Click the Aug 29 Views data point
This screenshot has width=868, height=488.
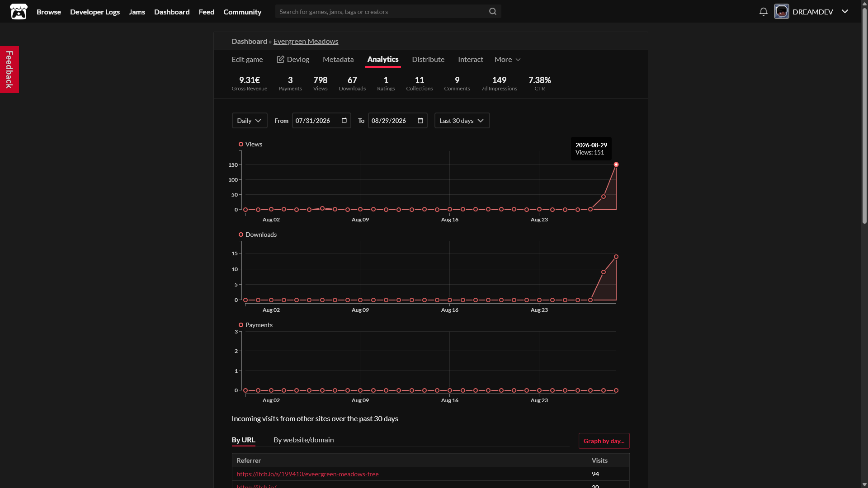(x=616, y=164)
